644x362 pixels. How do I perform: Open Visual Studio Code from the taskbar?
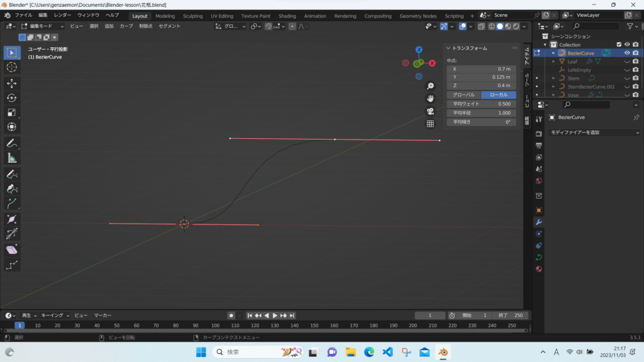click(x=387, y=352)
